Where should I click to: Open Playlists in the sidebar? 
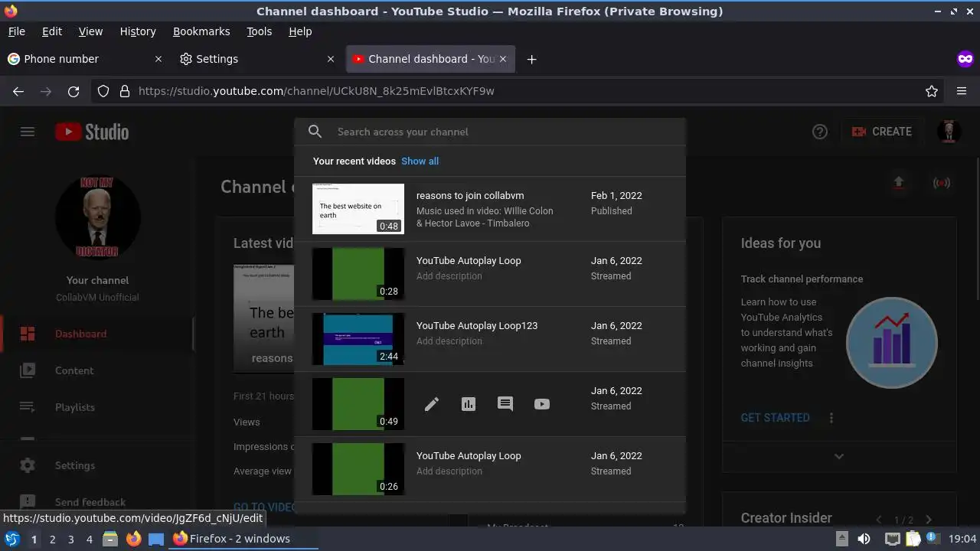(98, 407)
